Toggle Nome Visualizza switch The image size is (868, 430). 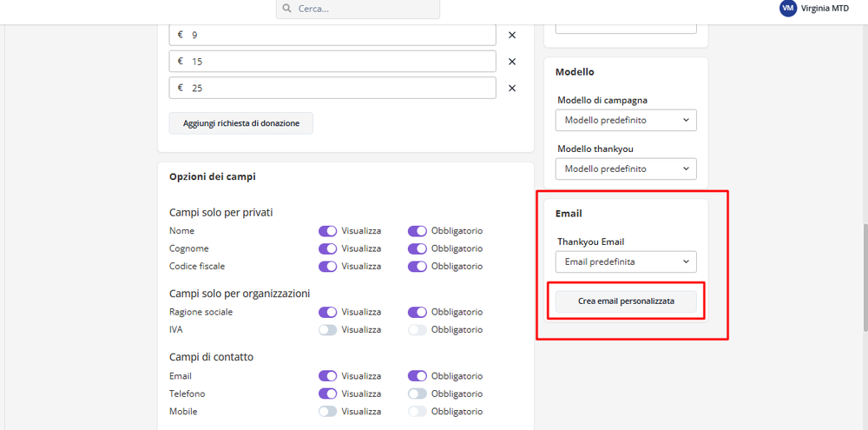point(327,231)
